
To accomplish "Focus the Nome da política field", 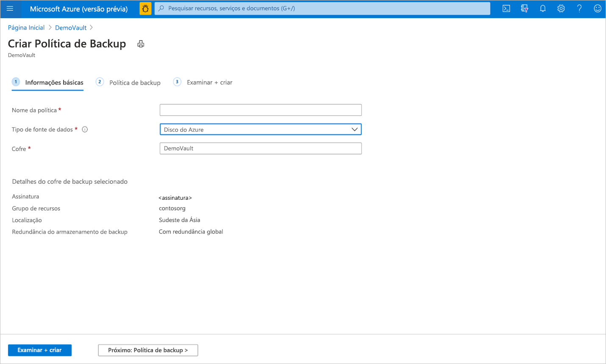I will click(x=261, y=110).
